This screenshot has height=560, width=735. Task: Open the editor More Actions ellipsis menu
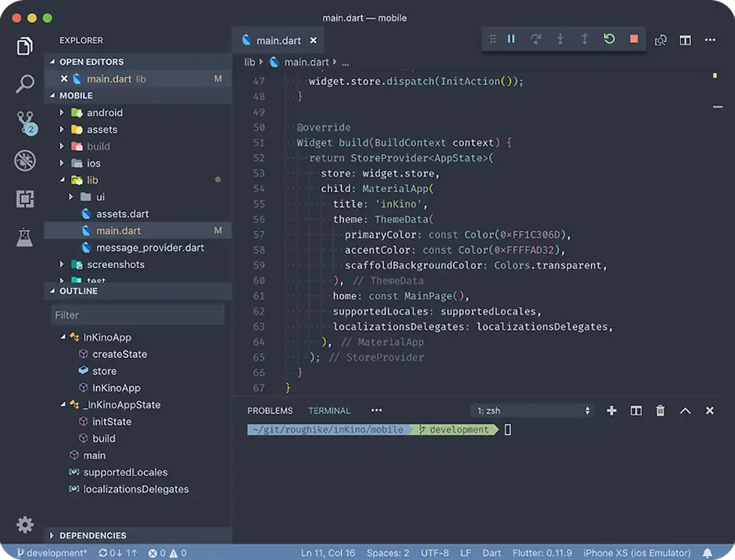[710, 41]
